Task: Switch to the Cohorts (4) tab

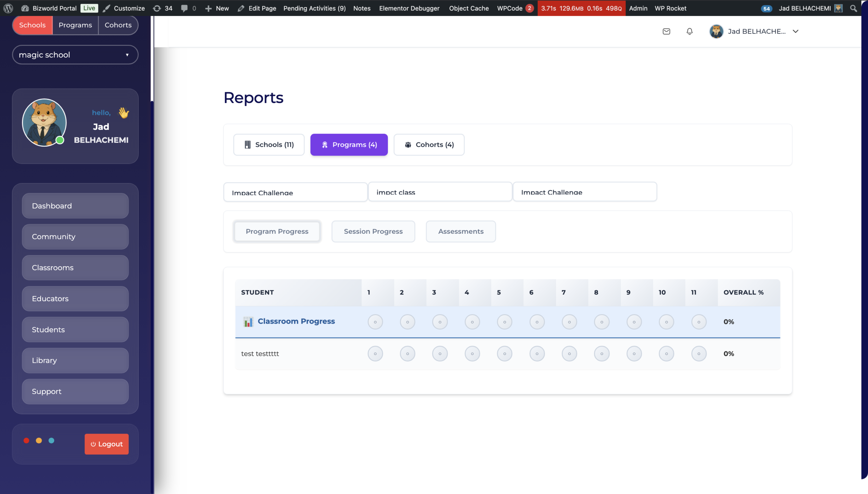Action: coord(429,145)
